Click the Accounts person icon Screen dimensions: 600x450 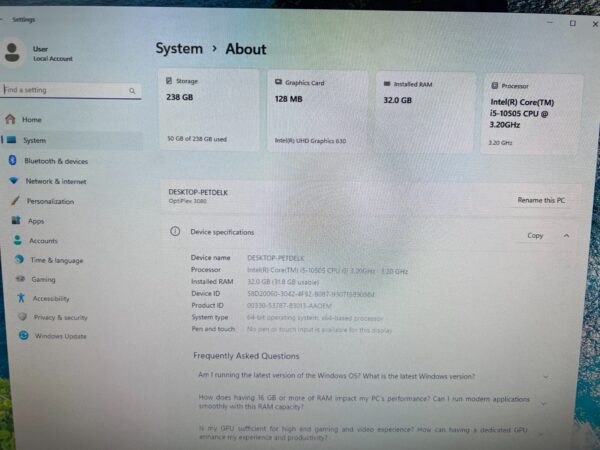click(x=18, y=240)
